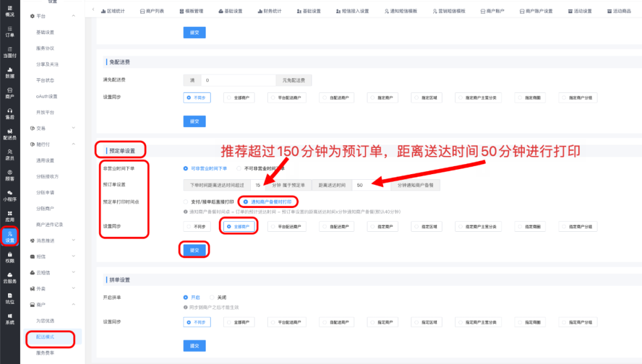The height and width of the screenshot is (364, 642).
Task: Switch to the 商户列表 tab
Action: point(153,11)
